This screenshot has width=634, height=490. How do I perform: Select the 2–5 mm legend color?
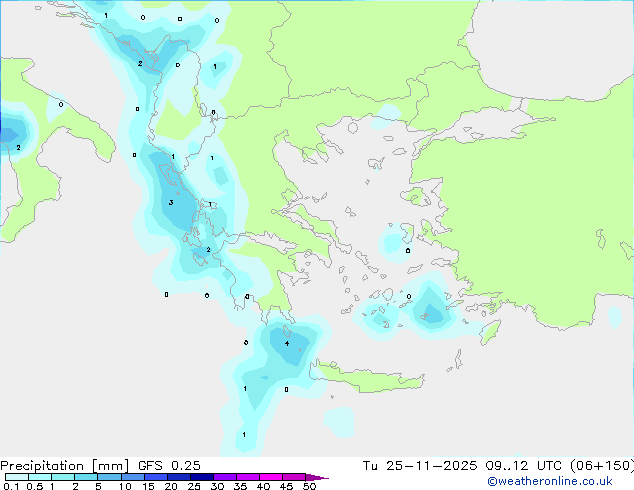[86, 477]
